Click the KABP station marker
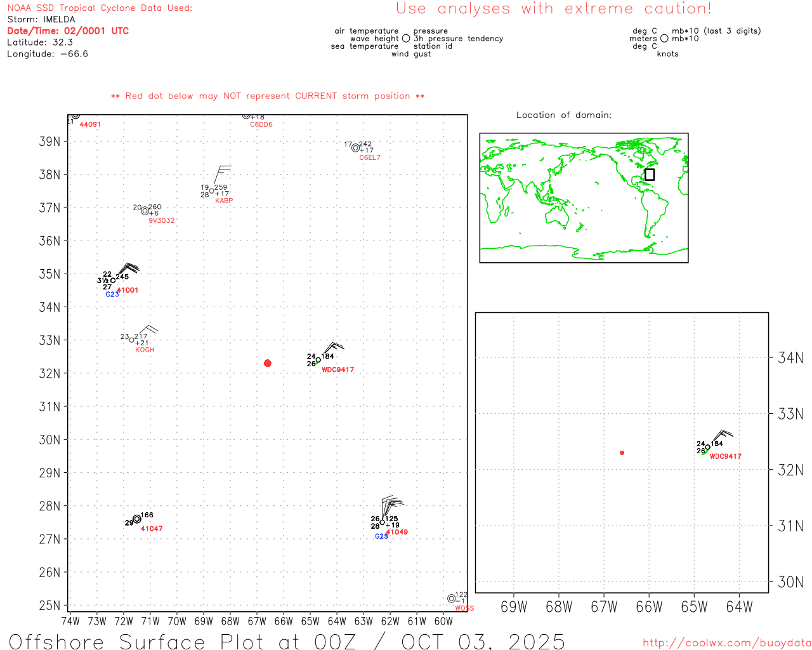The height and width of the screenshot is (650, 812). coord(211,191)
